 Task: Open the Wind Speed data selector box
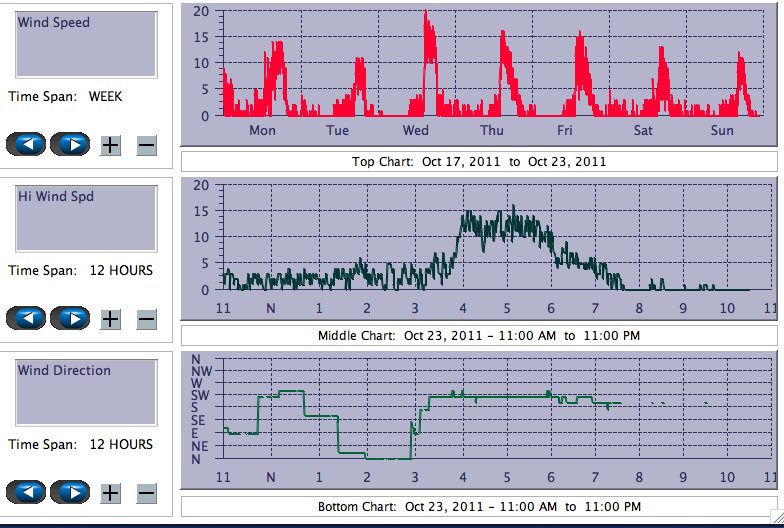[86, 44]
